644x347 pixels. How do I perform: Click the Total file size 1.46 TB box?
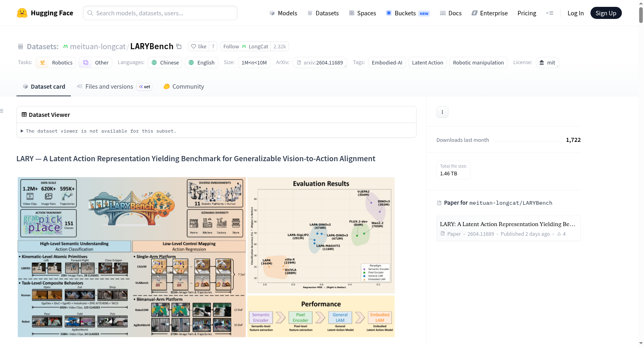tap(453, 170)
